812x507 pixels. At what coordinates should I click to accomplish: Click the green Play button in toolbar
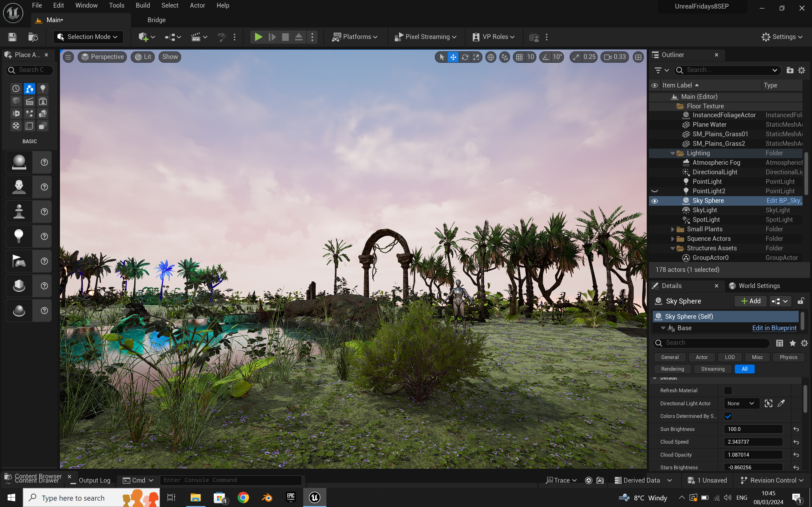point(258,37)
